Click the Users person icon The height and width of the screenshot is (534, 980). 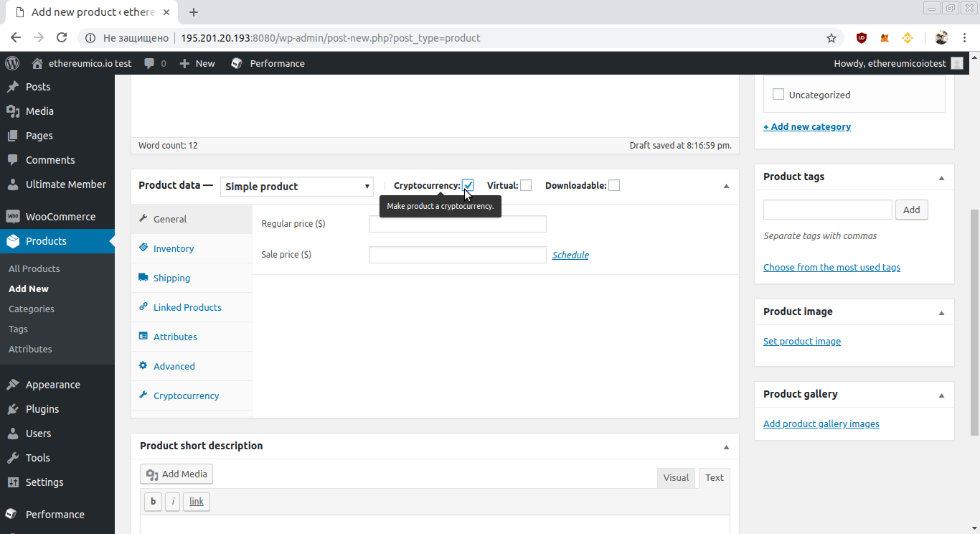(x=12, y=434)
